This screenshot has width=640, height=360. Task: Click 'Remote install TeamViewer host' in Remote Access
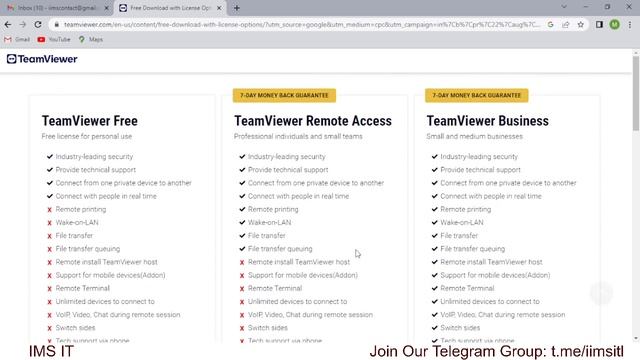click(299, 262)
